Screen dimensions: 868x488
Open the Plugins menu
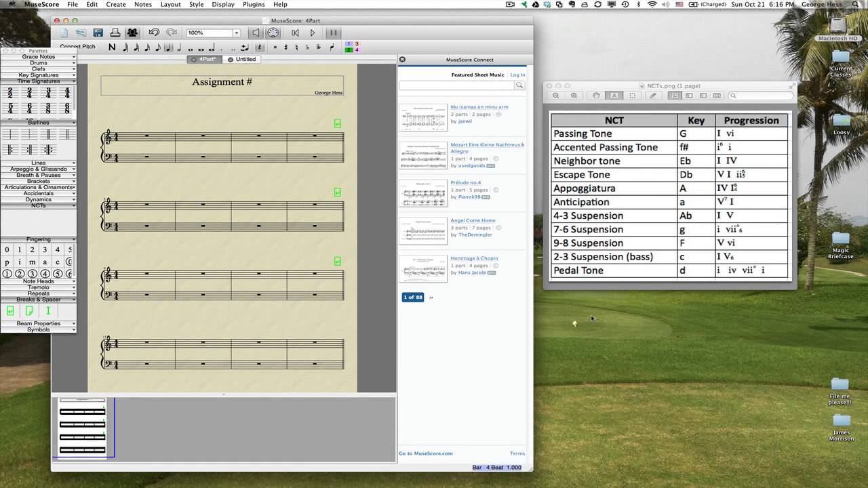[x=254, y=4]
